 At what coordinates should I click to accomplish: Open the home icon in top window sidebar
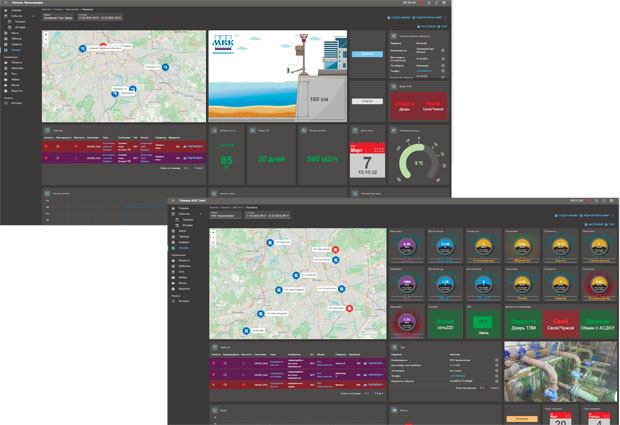click(x=6, y=10)
